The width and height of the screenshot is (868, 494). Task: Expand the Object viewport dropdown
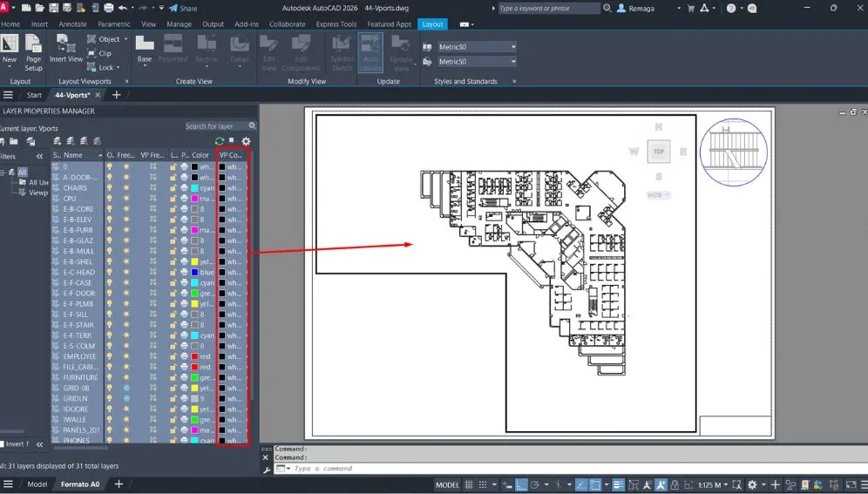[x=125, y=38]
